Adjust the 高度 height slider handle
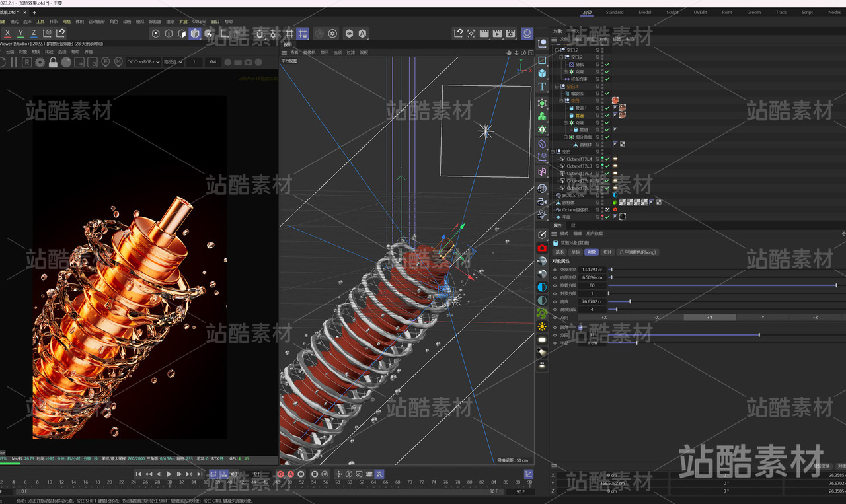 630,301
